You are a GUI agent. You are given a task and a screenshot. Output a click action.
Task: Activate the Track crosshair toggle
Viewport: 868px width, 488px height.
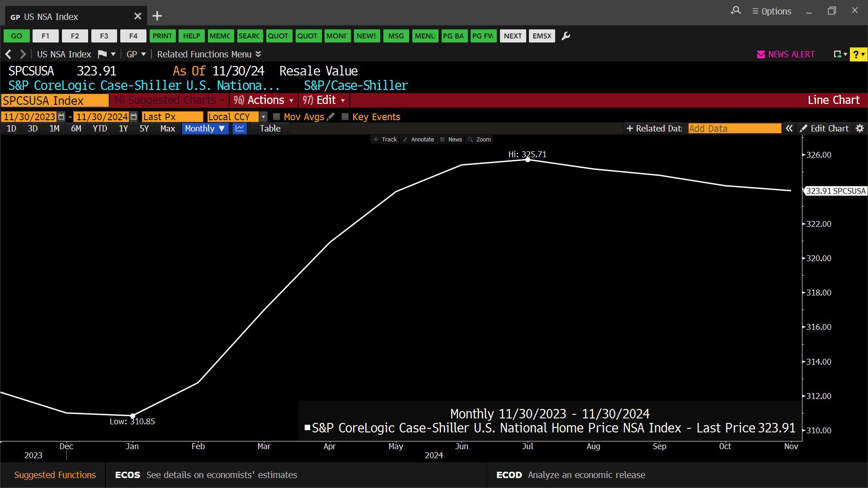point(385,140)
